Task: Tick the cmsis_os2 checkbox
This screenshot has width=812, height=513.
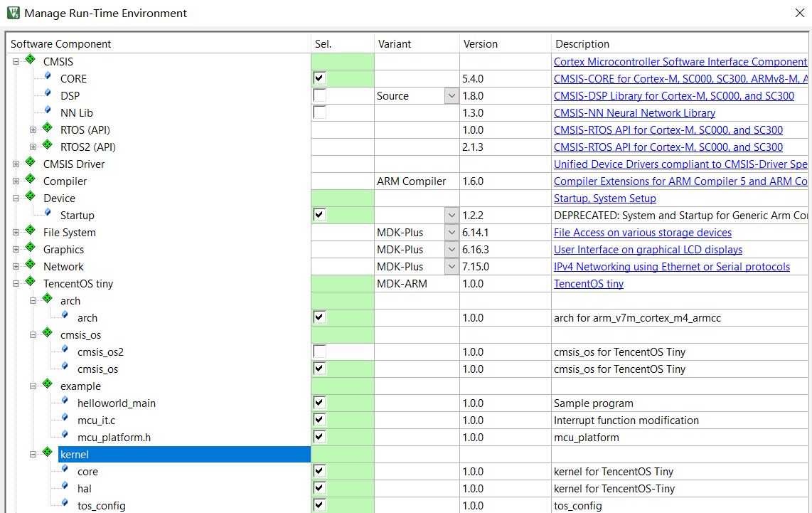Action: 319,352
